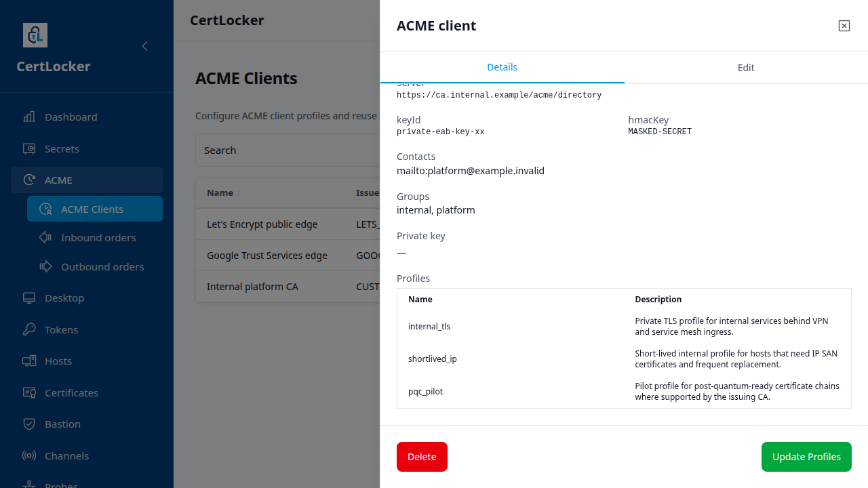Collapse the sidebar with the chevron
868x488 pixels.
[x=144, y=46]
